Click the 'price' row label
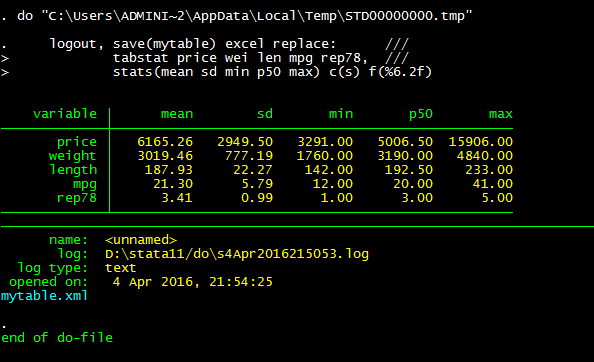The image size is (594, 362). tap(77, 142)
